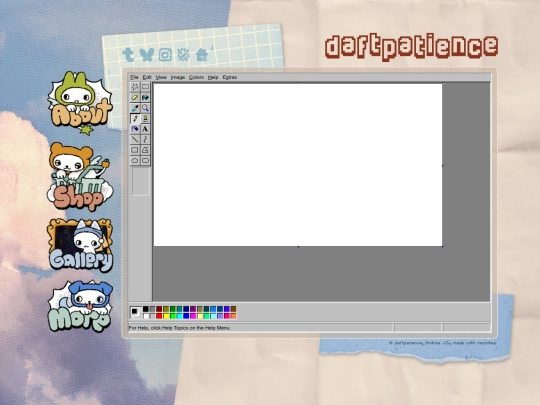Open the Tumblr social icon
The width and height of the screenshot is (540, 405).
pyautogui.click(x=128, y=54)
